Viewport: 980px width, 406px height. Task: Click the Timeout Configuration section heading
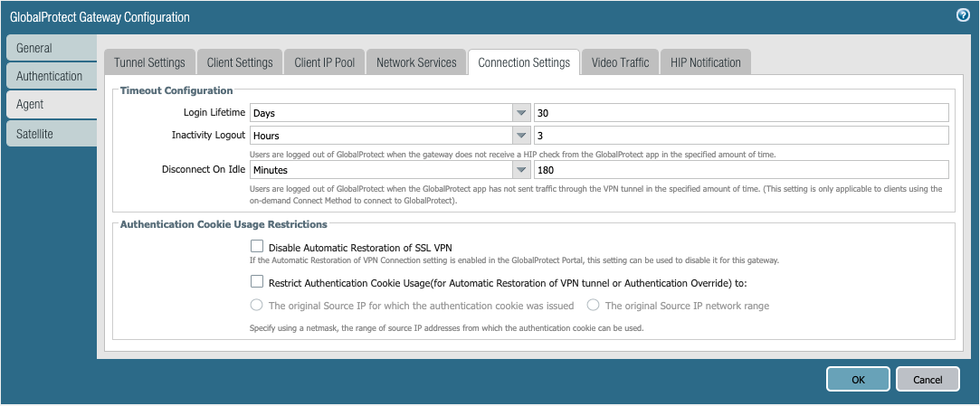click(x=176, y=90)
